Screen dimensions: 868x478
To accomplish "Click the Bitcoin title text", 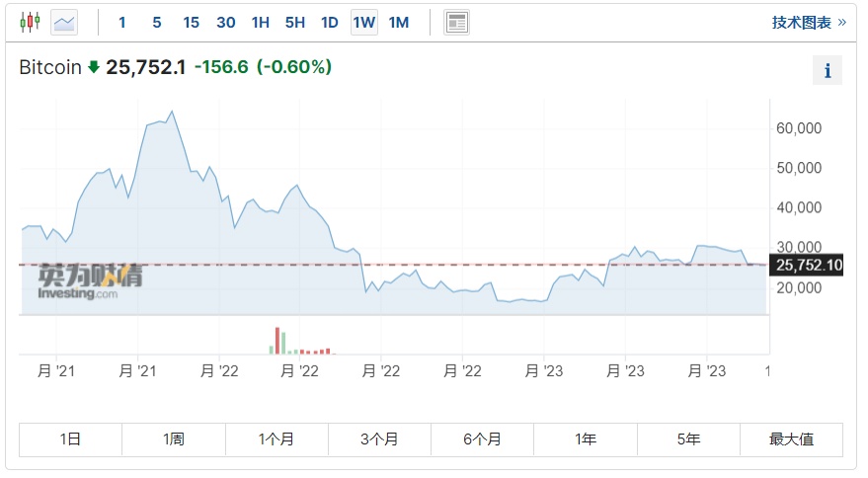I will pos(49,67).
